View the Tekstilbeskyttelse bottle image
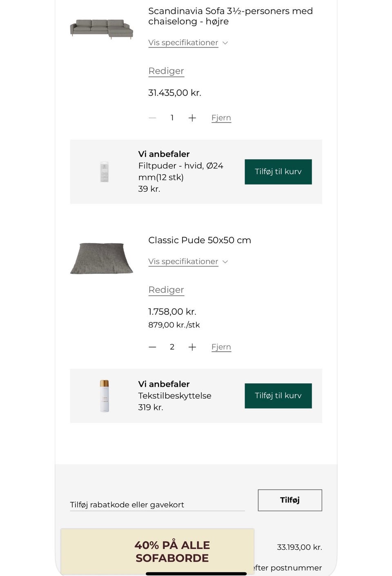The image size is (392, 576). coord(104,396)
